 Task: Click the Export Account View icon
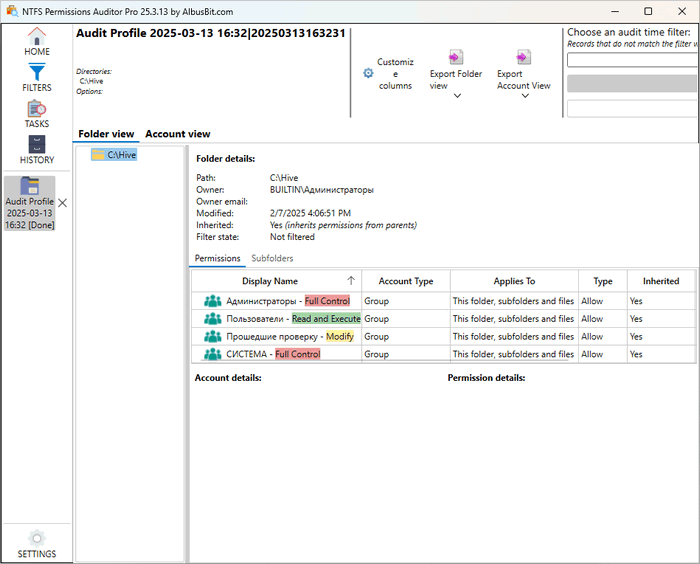[x=523, y=57]
